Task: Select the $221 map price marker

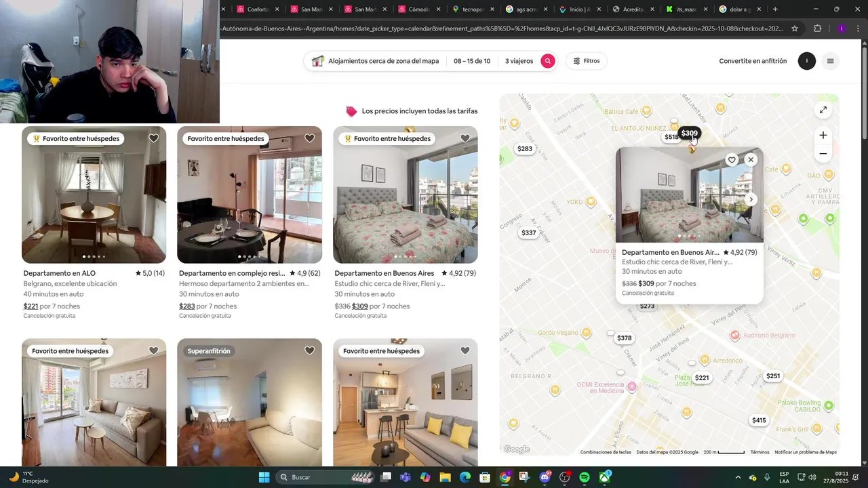Action: (702, 378)
